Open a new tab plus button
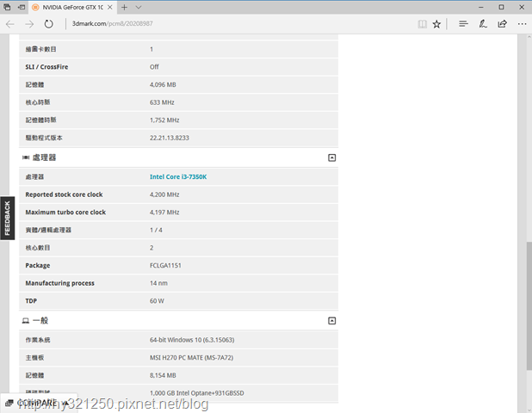This screenshot has height=413, width=532. [x=124, y=7]
